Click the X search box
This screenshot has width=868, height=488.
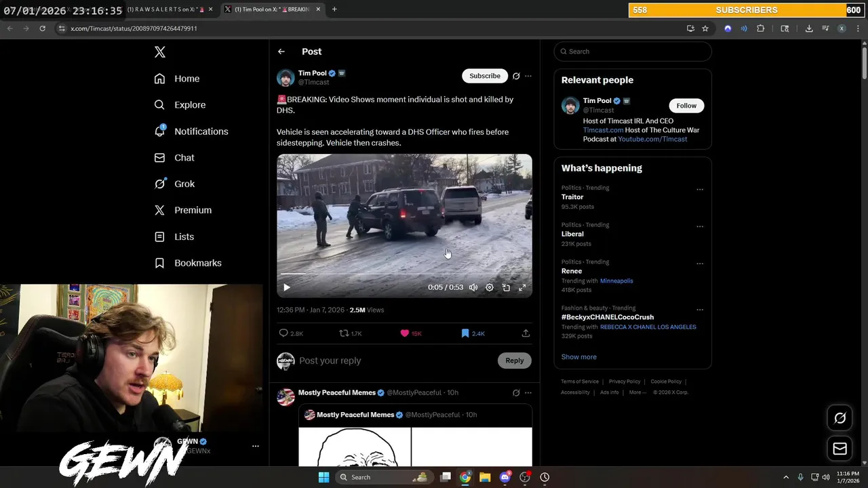(633, 52)
